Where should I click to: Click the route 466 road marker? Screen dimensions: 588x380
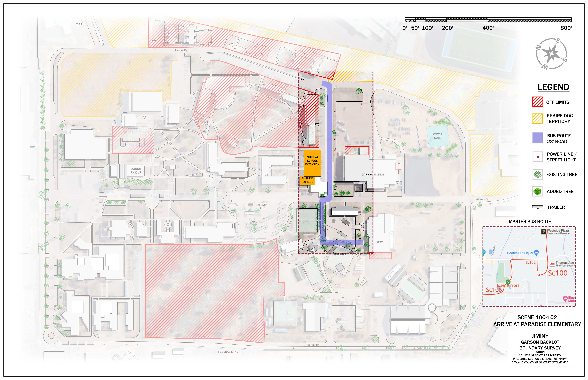tap(80, 24)
